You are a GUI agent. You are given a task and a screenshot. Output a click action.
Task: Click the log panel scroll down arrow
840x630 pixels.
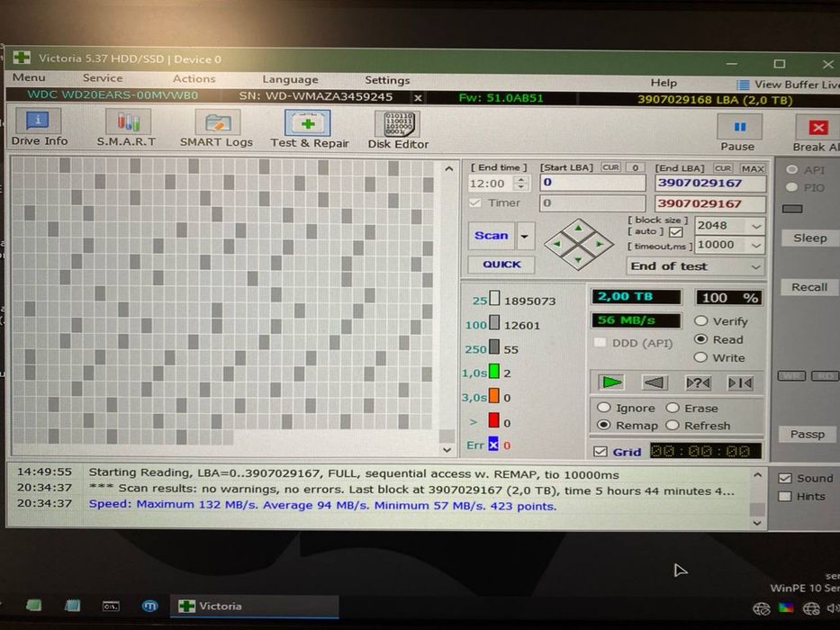click(x=757, y=522)
